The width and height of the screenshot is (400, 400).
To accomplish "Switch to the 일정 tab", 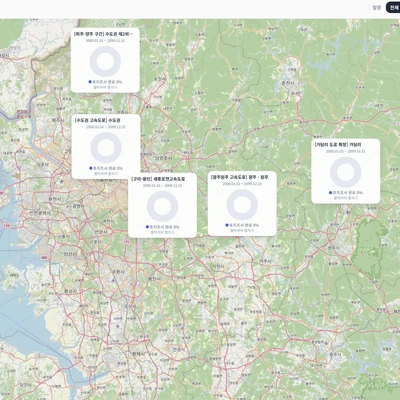I will 377,7.
